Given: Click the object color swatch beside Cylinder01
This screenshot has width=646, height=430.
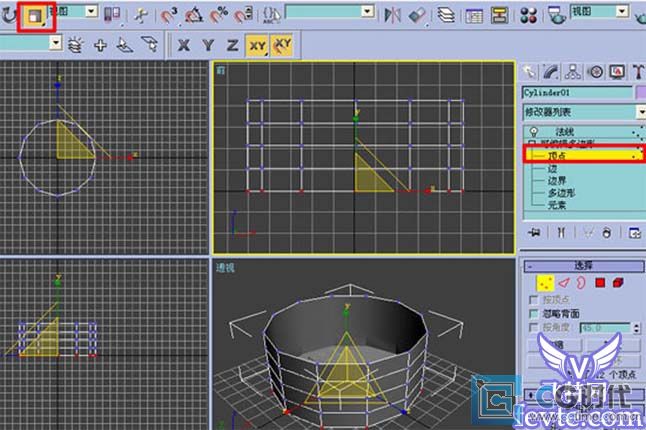Looking at the screenshot, I should pyautogui.click(x=641, y=92).
